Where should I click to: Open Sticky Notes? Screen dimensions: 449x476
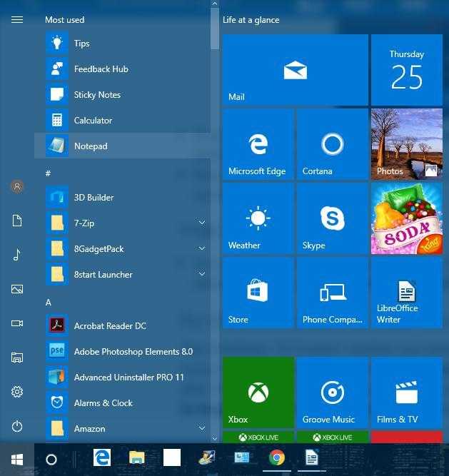pos(122,95)
